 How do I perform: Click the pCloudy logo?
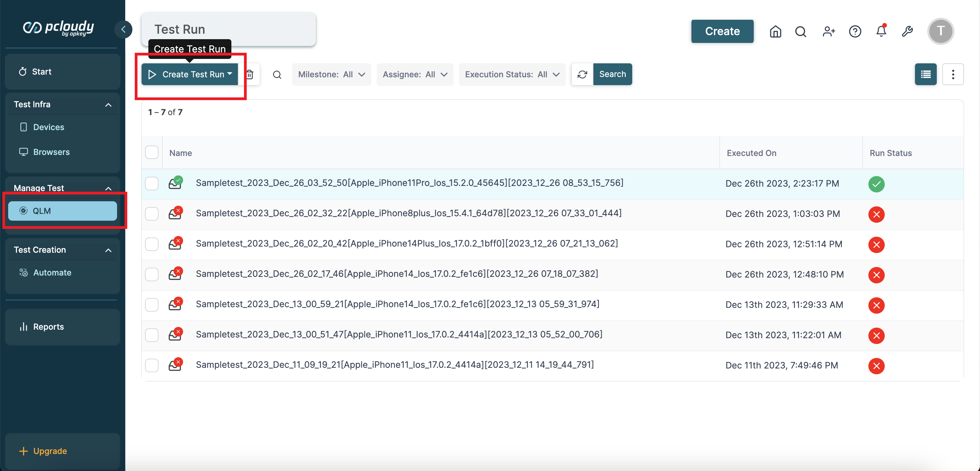click(58, 28)
